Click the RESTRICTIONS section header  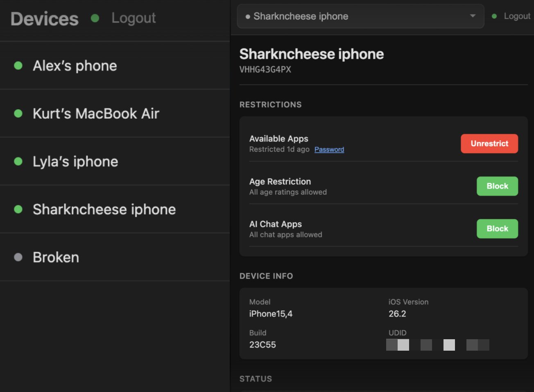270,104
